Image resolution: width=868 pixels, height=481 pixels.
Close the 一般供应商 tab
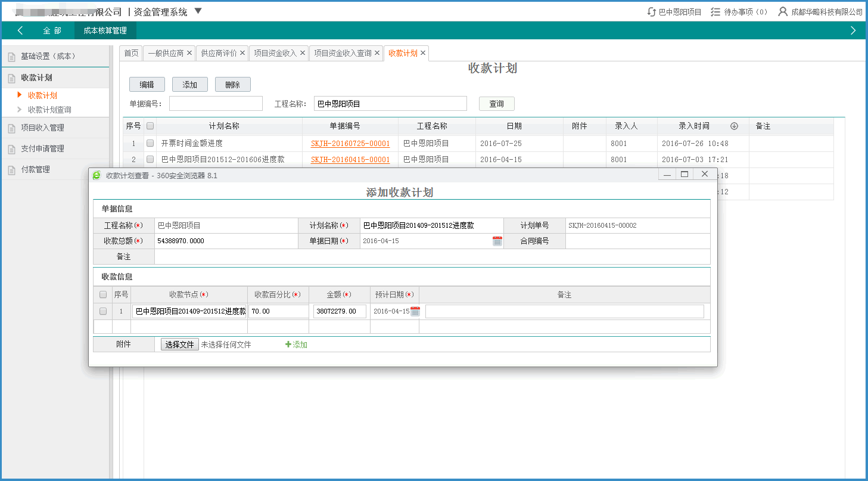coord(189,53)
